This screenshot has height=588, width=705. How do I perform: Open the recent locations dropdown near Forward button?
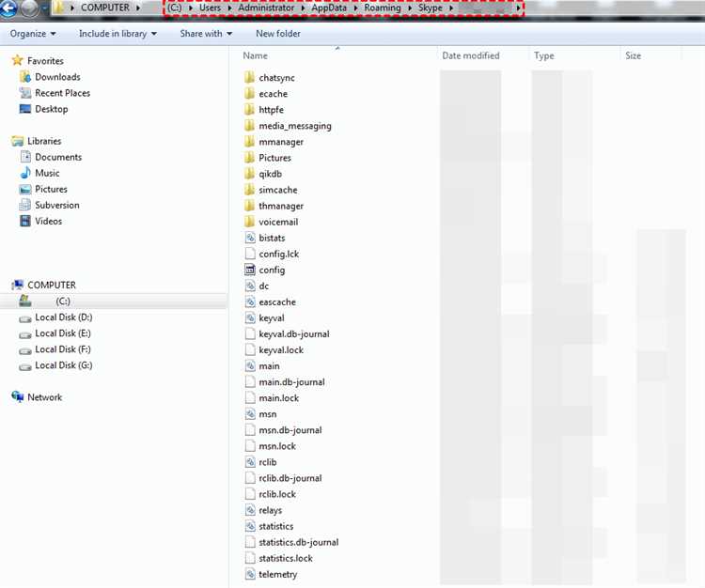[44, 8]
